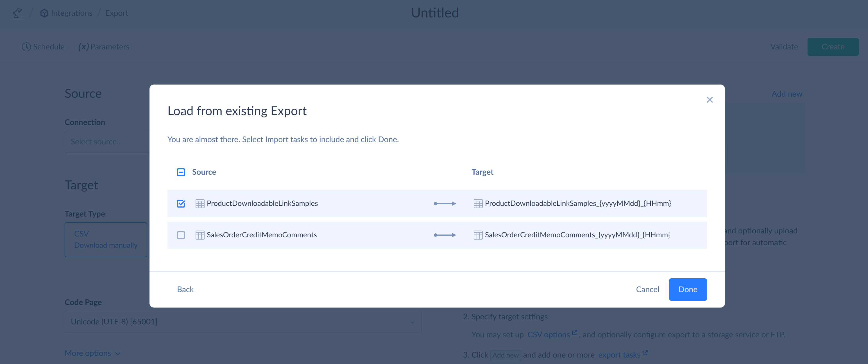Click the Done button
868x364 pixels.
point(687,289)
